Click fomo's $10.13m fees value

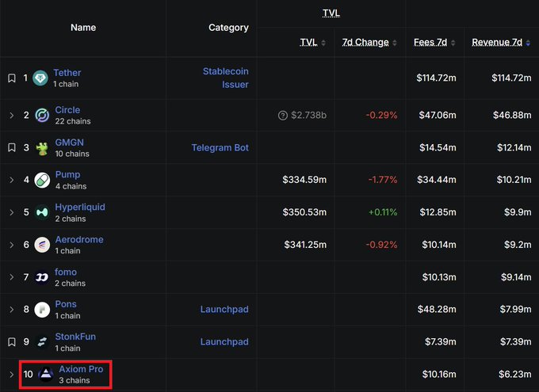click(439, 277)
